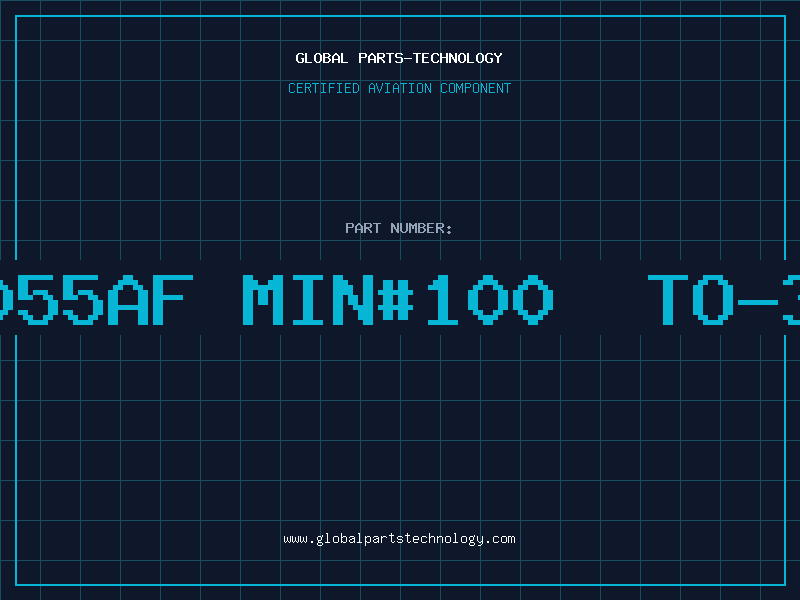Select the word CERTIFIED in the subtitle
Screen dimensions: 800x600
(324, 88)
